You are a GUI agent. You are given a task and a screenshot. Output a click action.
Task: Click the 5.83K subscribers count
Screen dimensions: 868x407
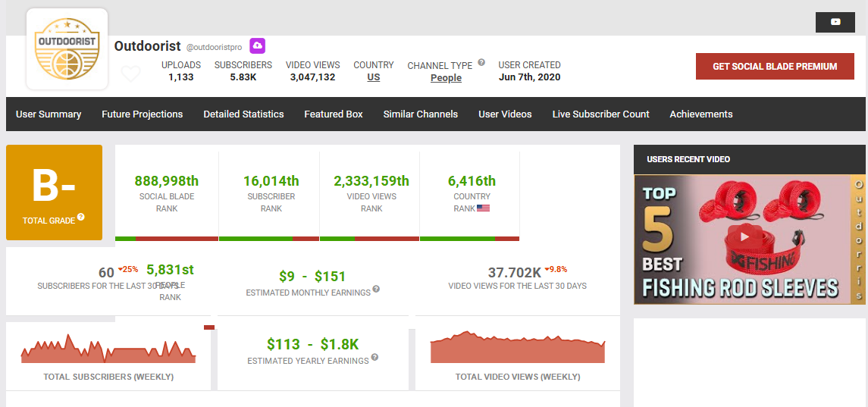(243, 77)
